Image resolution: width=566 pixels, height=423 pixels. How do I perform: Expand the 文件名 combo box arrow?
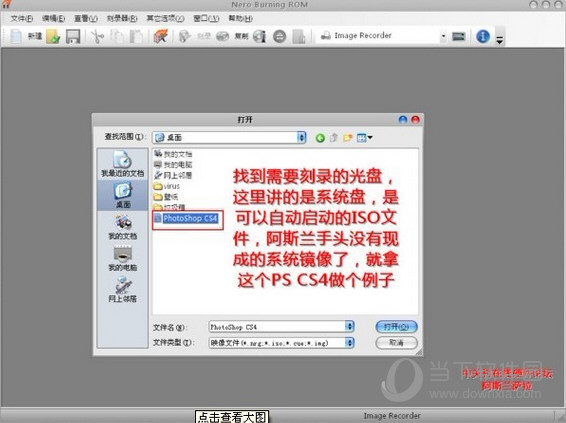pos(349,327)
